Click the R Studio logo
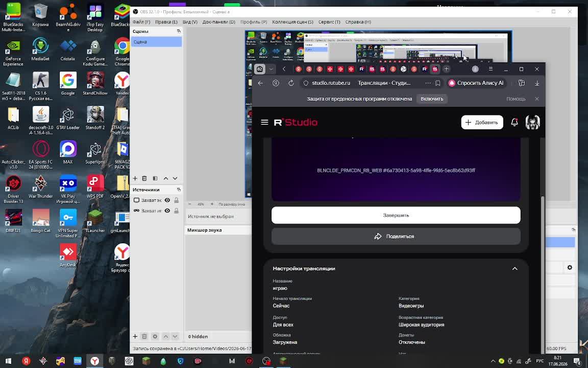The image size is (588, 368). click(296, 123)
